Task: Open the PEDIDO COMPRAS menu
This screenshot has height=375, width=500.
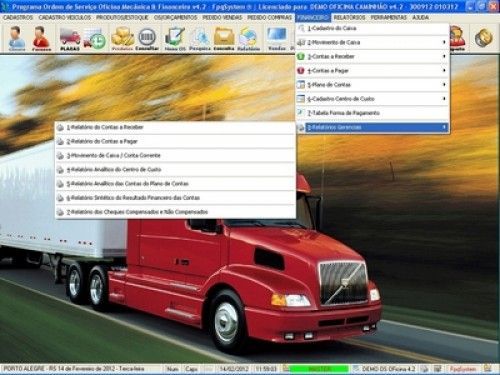Action: coord(269,17)
